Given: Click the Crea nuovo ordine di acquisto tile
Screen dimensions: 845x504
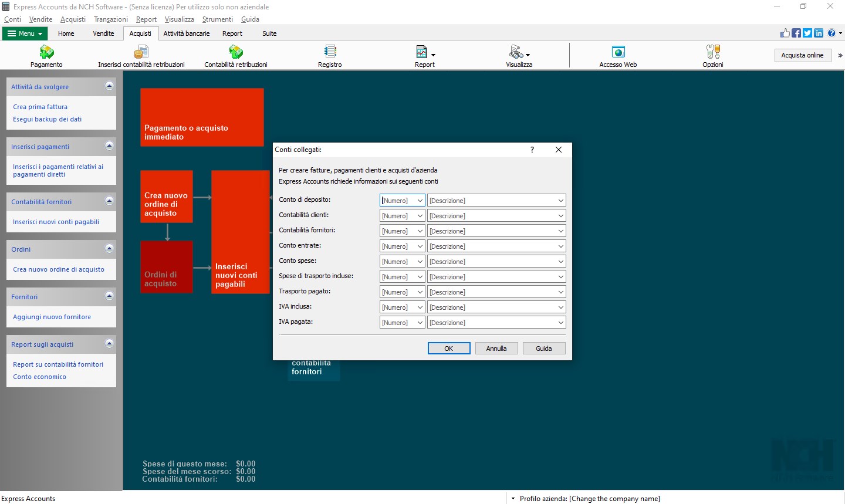Looking at the screenshot, I should tap(167, 197).
